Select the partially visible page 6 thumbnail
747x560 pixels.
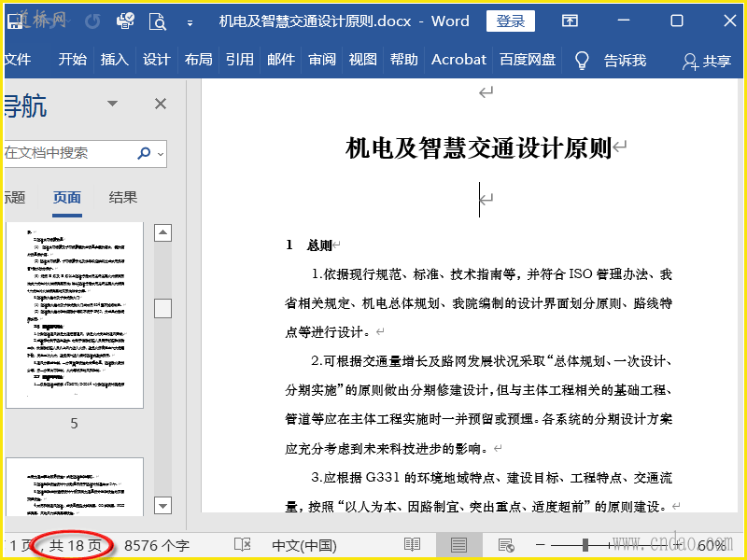pyautogui.click(x=75, y=486)
